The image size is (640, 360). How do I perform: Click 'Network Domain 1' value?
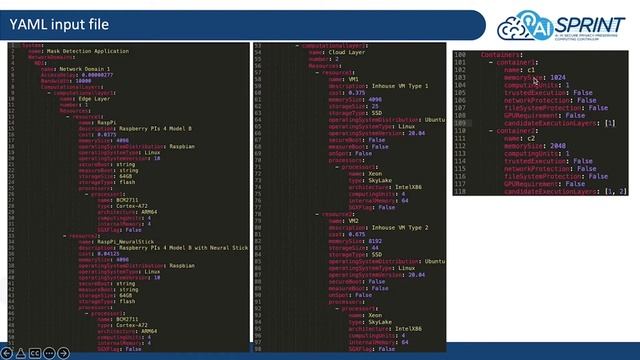84,69
